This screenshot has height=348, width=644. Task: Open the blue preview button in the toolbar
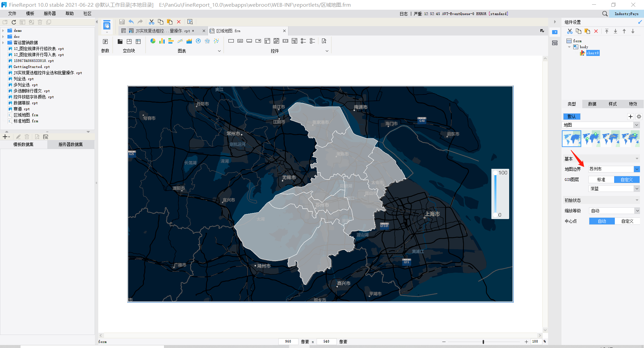point(107,25)
